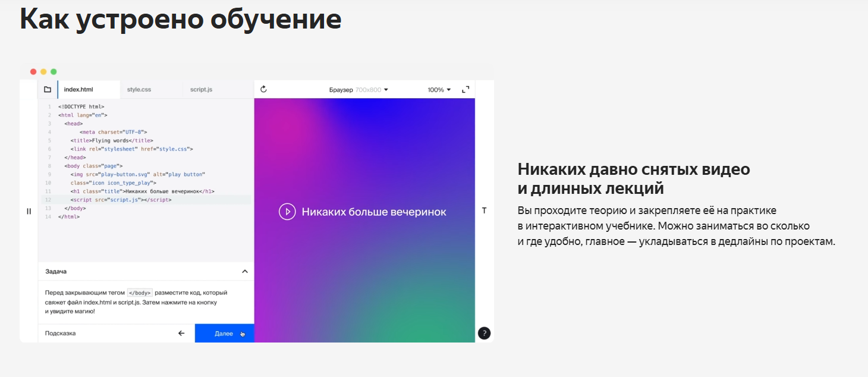Click the back arrow icon
The image size is (868, 377).
tap(181, 334)
